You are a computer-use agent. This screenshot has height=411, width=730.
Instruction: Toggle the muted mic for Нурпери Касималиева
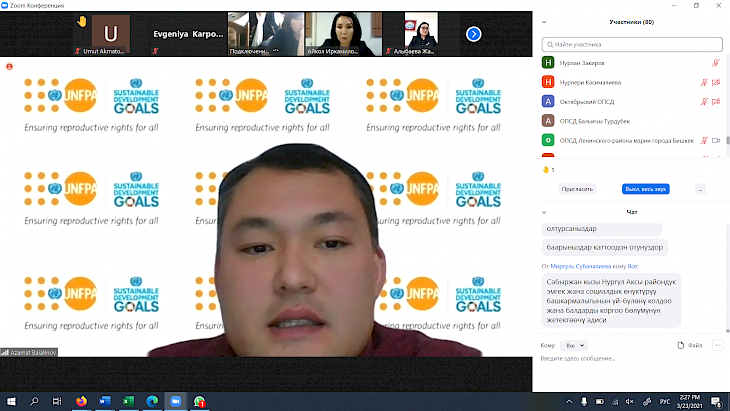pos(704,82)
